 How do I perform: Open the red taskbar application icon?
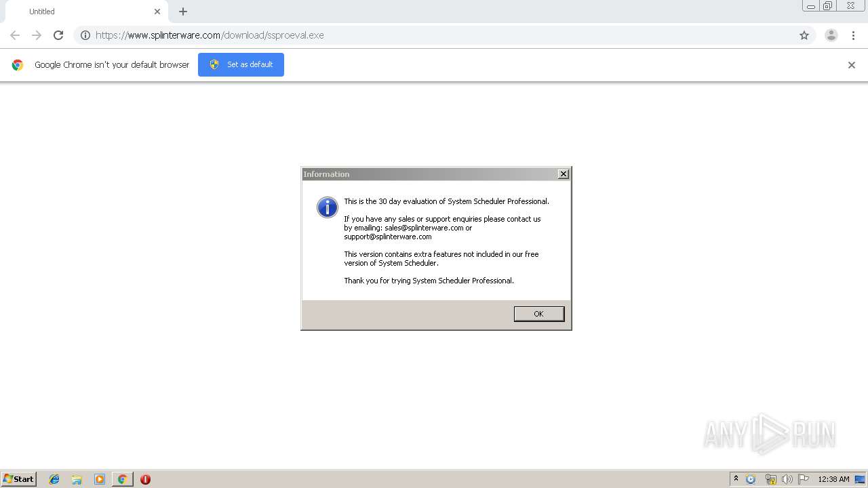[145, 479]
